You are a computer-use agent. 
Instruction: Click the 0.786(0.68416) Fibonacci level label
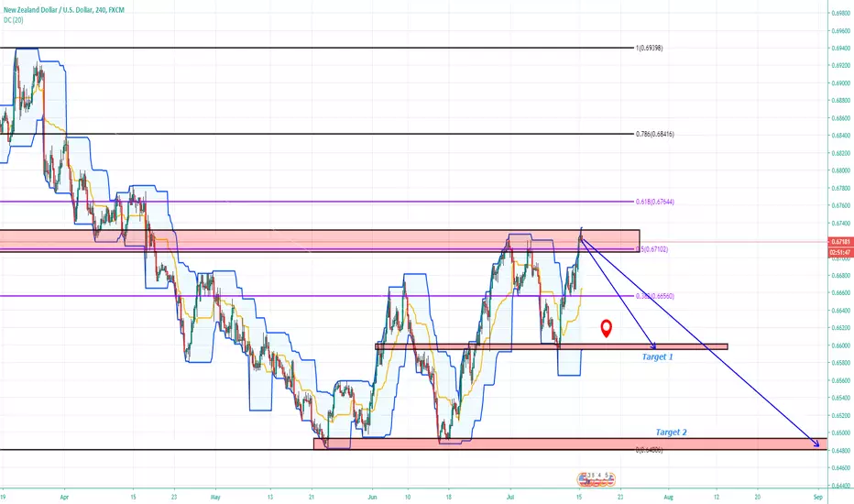click(654, 134)
